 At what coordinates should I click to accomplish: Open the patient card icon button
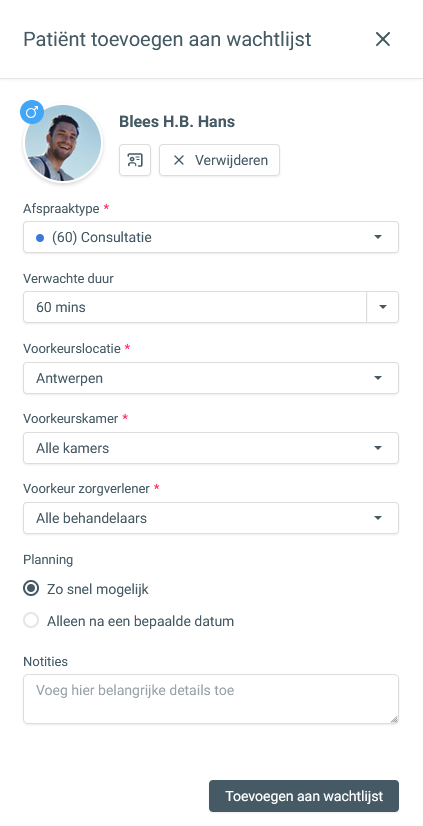point(135,160)
